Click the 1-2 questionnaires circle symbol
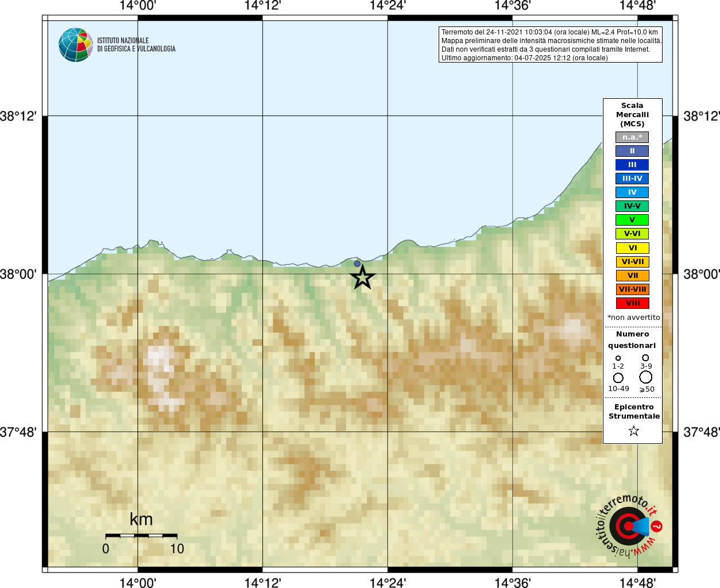 [x=618, y=358]
